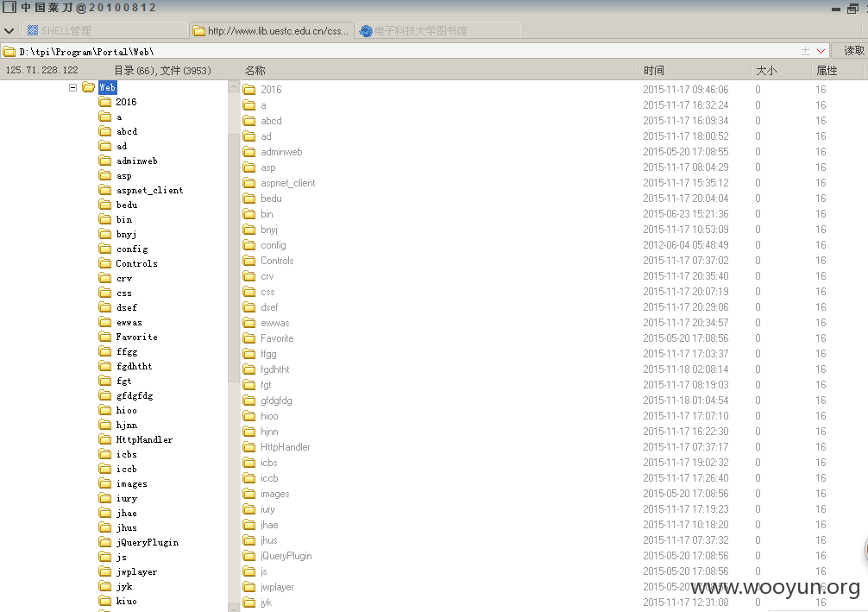The width and height of the screenshot is (868, 612).
Task: Click the jhae folder icon in file list
Action: [x=249, y=525]
